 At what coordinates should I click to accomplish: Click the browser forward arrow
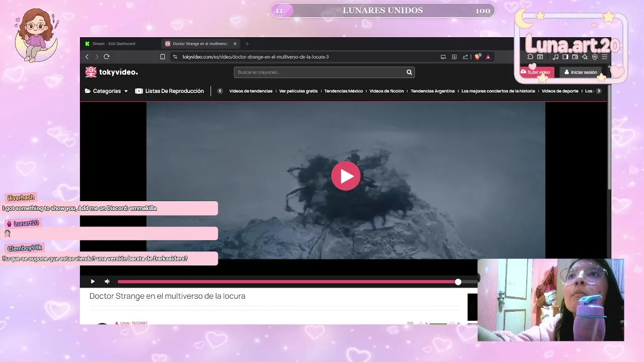pyautogui.click(x=97, y=57)
